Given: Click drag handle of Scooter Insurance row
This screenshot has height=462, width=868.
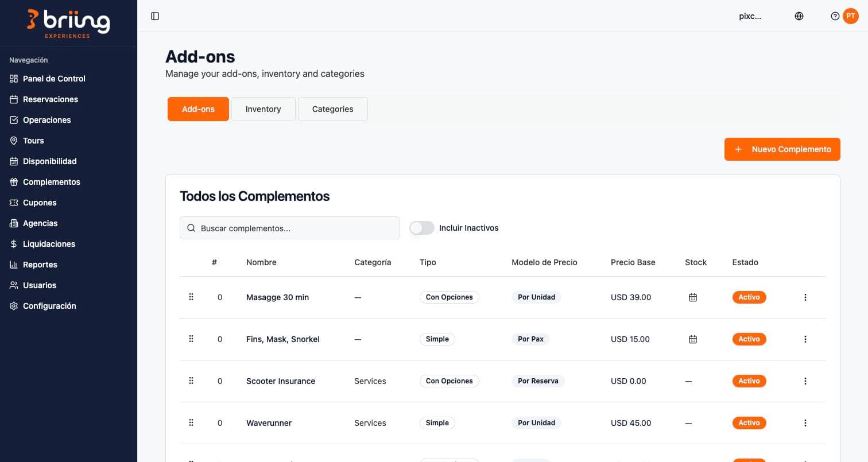Looking at the screenshot, I should pyautogui.click(x=191, y=381).
